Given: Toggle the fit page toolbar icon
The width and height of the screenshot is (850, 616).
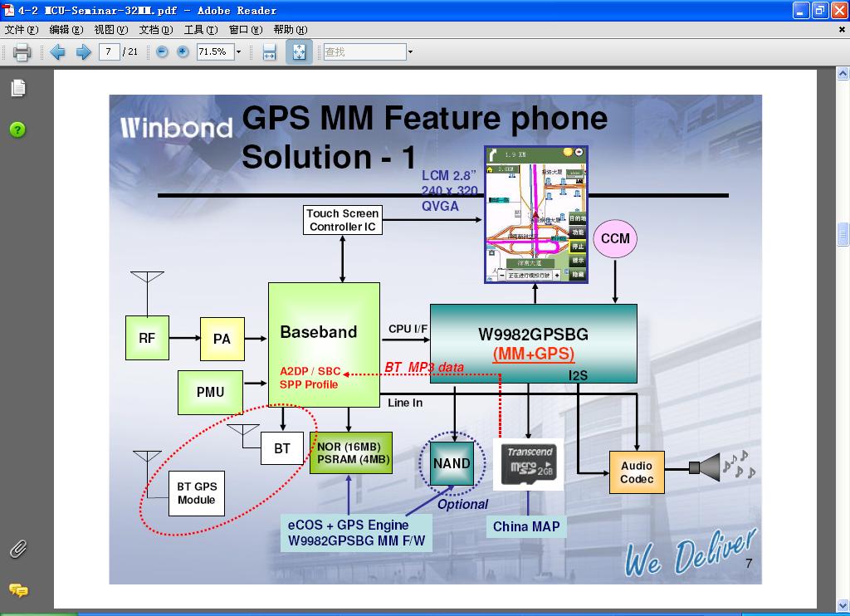Looking at the screenshot, I should pos(299,52).
